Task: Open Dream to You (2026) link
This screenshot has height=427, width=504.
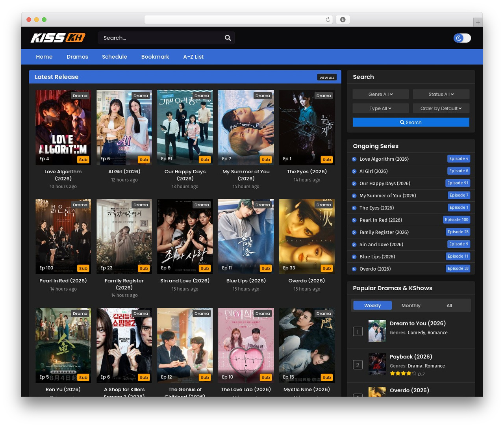Action: pos(418,323)
